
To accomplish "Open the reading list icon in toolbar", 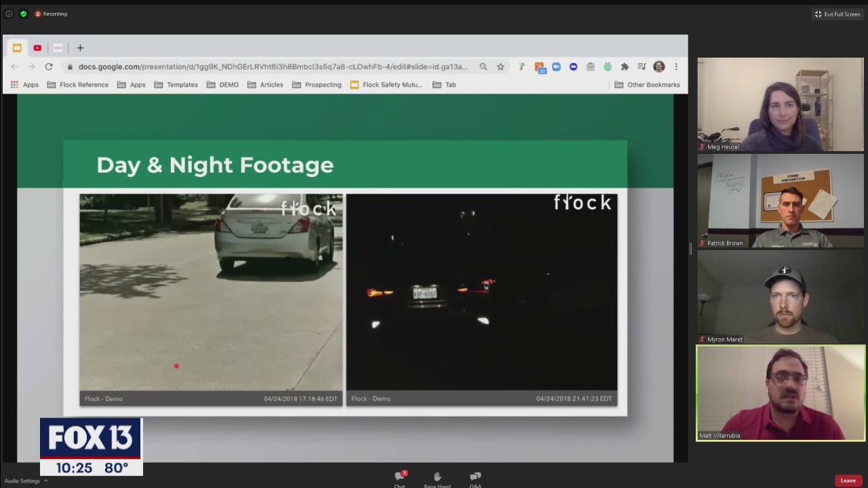I will click(x=642, y=66).
